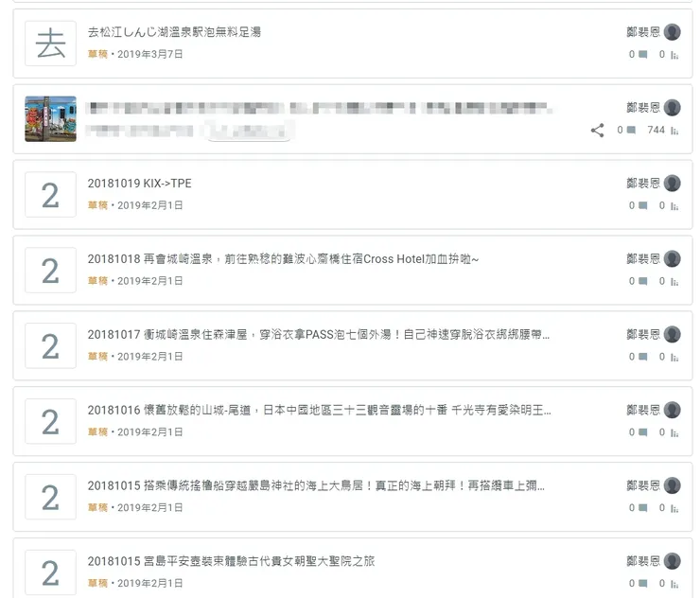This screenshot has height=598, width=700.
Task: Open the draft 20181017 衝城崎溫泉住森津屋
Action: 319,335
